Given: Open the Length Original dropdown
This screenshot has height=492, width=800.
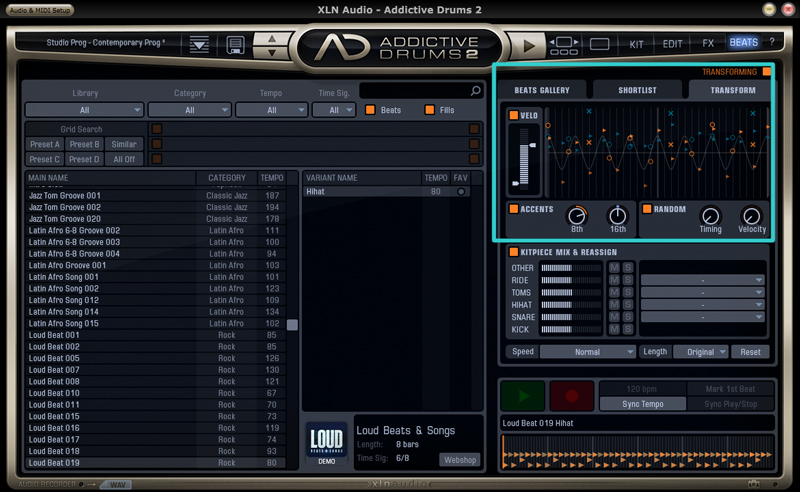Looking at the screenshot, I should click(701, 352).
